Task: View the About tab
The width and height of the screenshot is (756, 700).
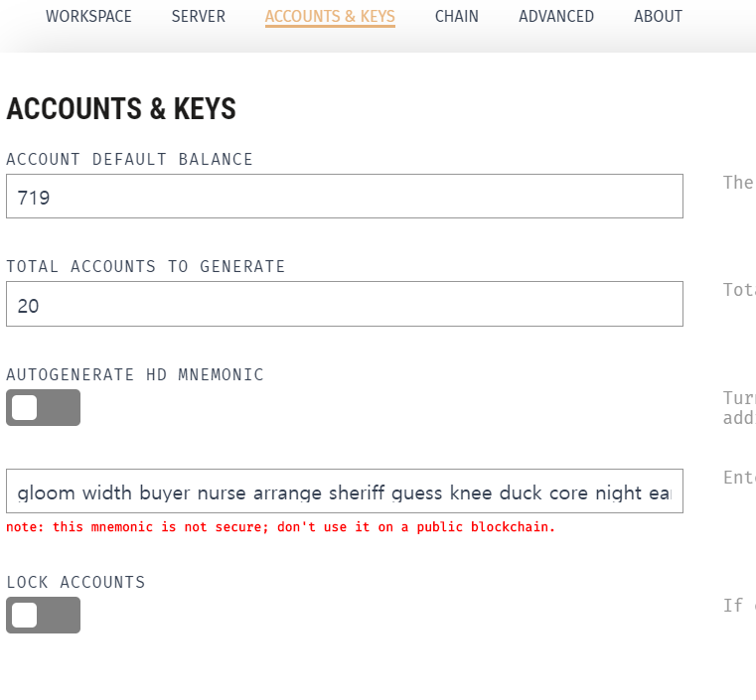Action: pos(658,16)
